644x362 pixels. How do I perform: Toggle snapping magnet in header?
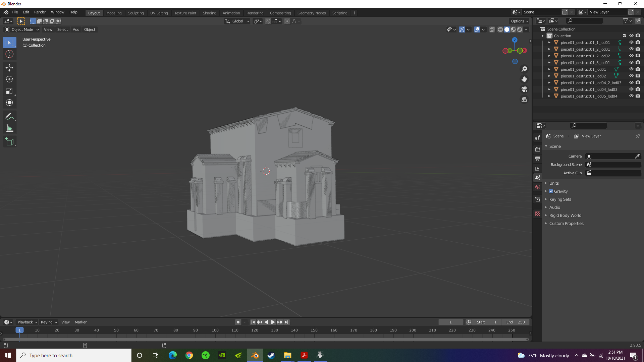[x=268, y=21]
